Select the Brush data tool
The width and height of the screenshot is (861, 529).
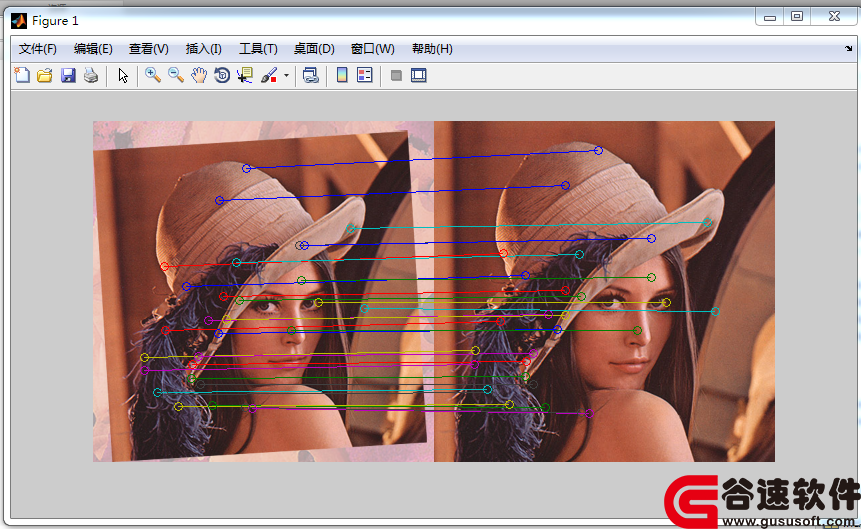coord(269,75)
